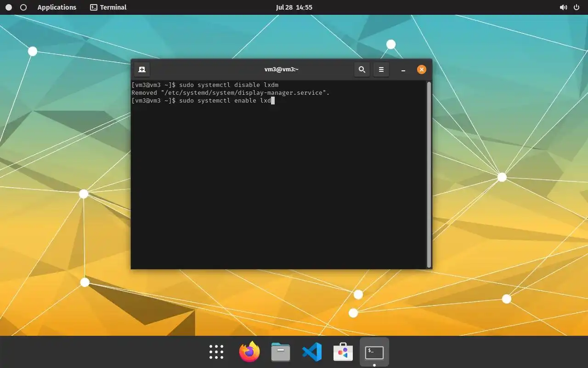The height and width of the screenshot is (368, 588).
Task: Open the app grid from dock
Action: point(216,352)
